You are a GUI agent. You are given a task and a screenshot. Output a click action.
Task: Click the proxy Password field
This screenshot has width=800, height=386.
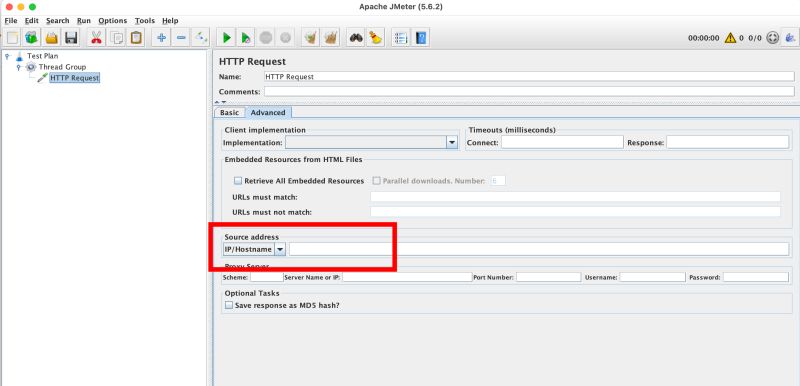pos(756,277)
